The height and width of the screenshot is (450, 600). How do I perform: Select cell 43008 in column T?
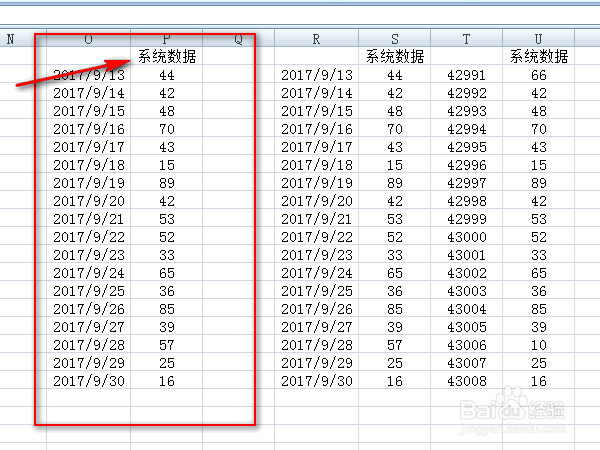tap(466, 381)
